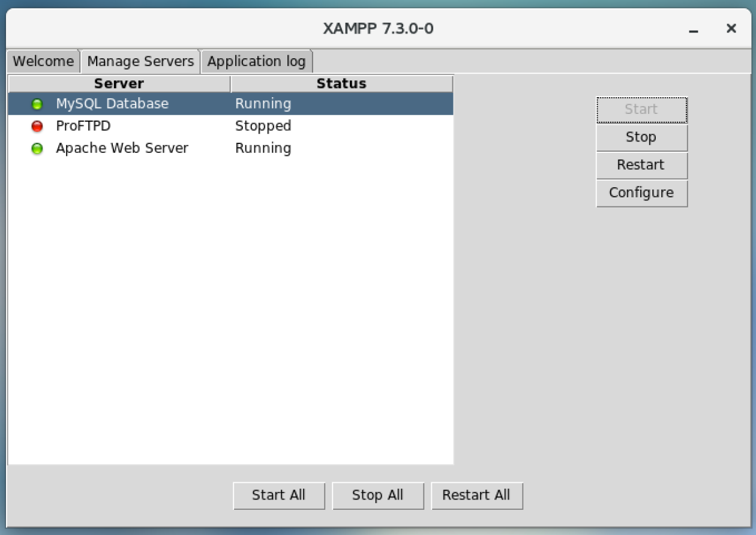Select the MySQL Database row
Viewport: 756px width, 535px height.
(230, 104)
